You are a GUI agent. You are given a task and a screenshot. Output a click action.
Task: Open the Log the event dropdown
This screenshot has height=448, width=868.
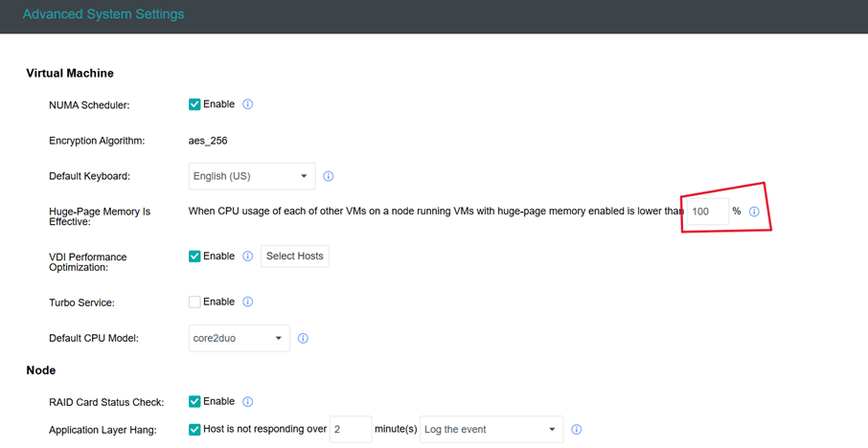[491, 430]
